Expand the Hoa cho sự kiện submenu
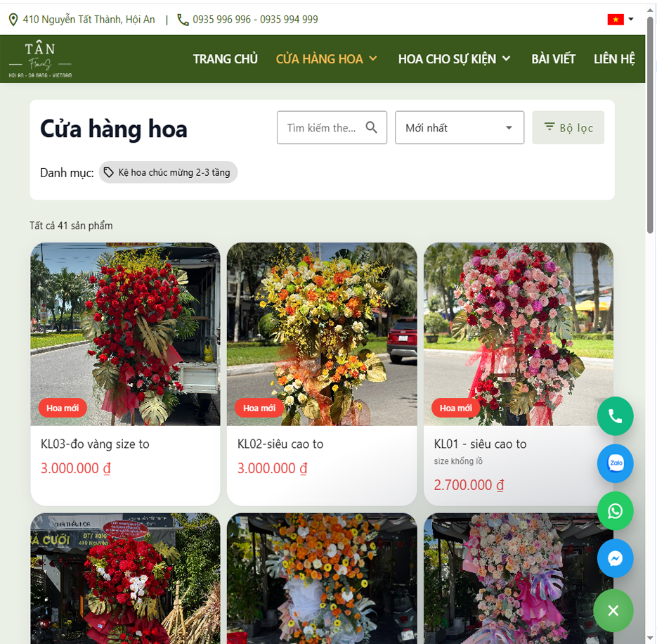 pos(506,59)
